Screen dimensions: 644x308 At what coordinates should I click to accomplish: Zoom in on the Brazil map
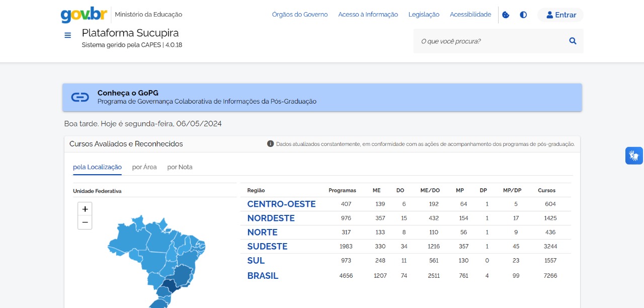pos(85,209)
